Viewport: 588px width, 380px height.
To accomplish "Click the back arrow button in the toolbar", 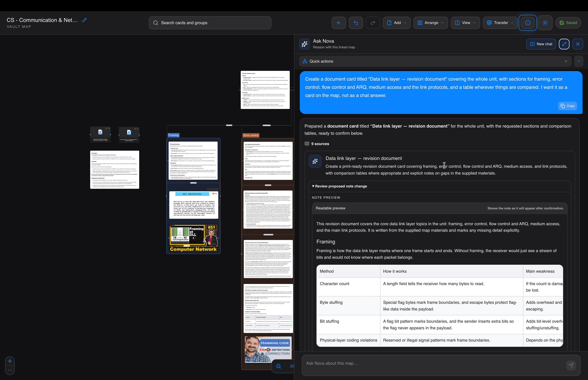I will coord(339,23).
